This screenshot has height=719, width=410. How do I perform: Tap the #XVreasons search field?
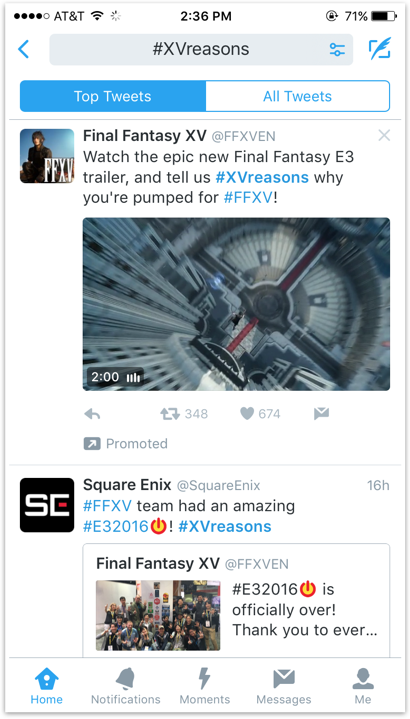(201, 49)
